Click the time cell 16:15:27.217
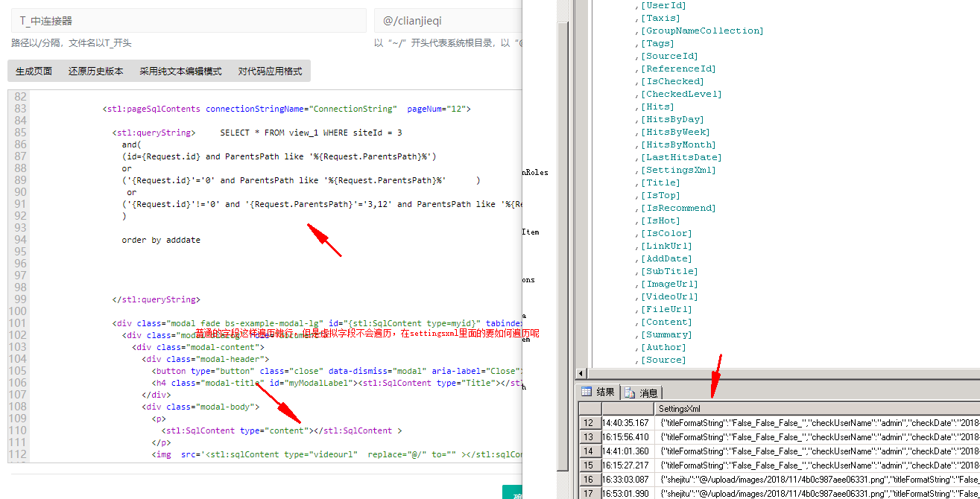980x499 pixels. click(628, 465)
